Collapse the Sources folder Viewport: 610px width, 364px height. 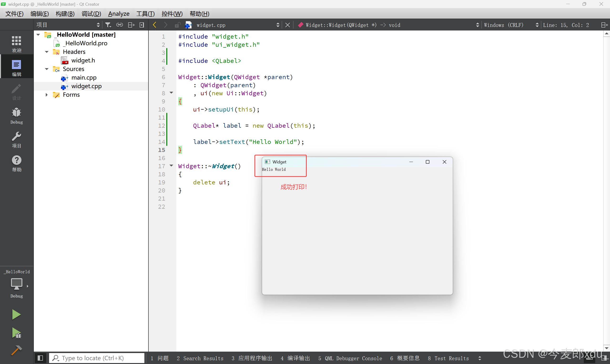pos(47,69)
